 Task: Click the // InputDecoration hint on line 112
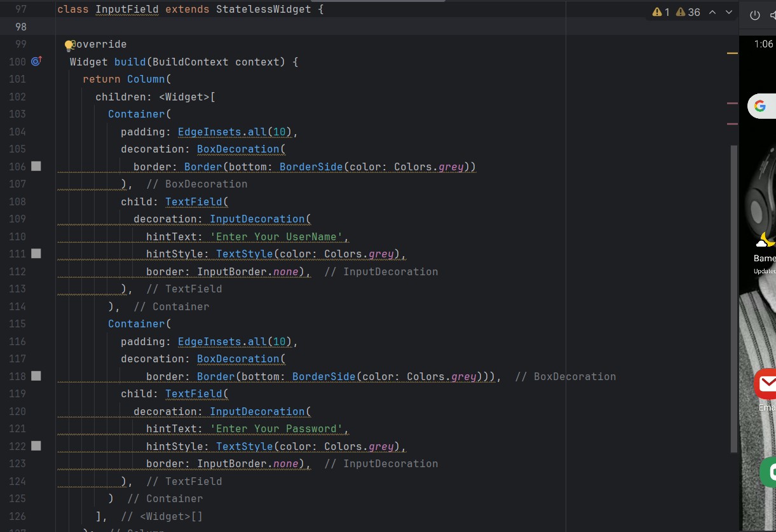pyautogui.click(x=381, y=272)
